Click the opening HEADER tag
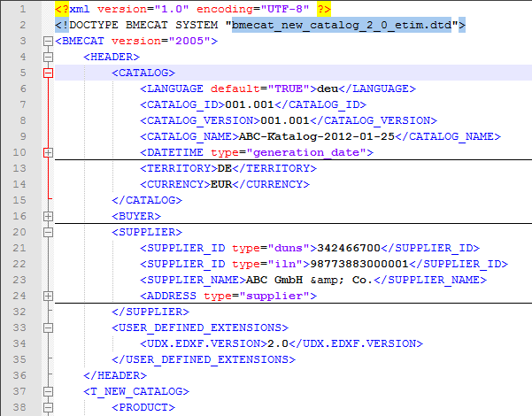This screenshot has height=416, width=532. click(x=112, y=57)
